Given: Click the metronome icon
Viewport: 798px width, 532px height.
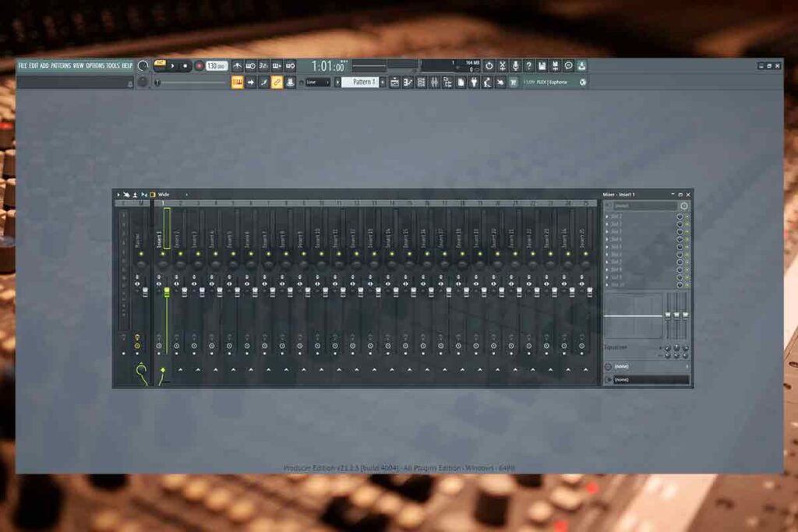Looking at the screenshot, I should [x=237, y=66].
